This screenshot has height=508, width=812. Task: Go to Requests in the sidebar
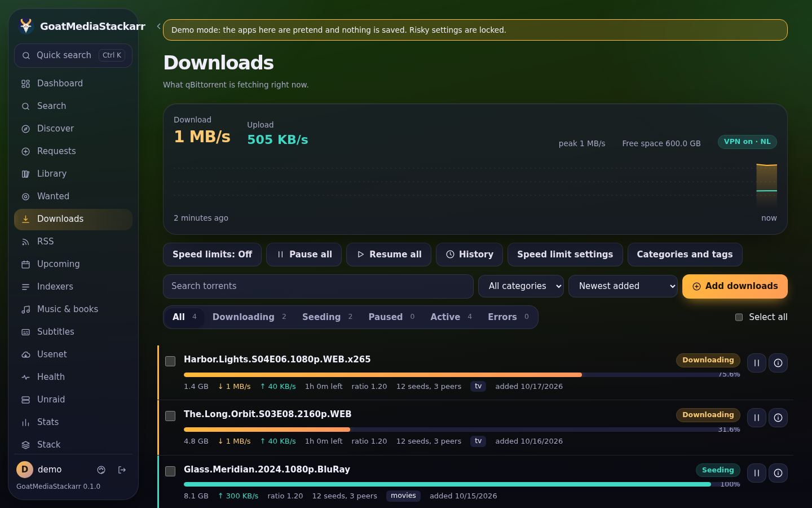click(x=73, y=151)
